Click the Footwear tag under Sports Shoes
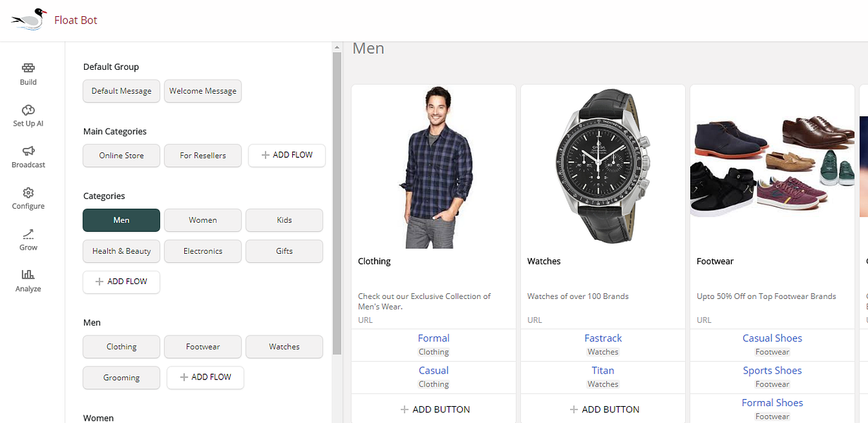Image resolution: width=868 pixels, height=423 pixels. coord(772,384)
